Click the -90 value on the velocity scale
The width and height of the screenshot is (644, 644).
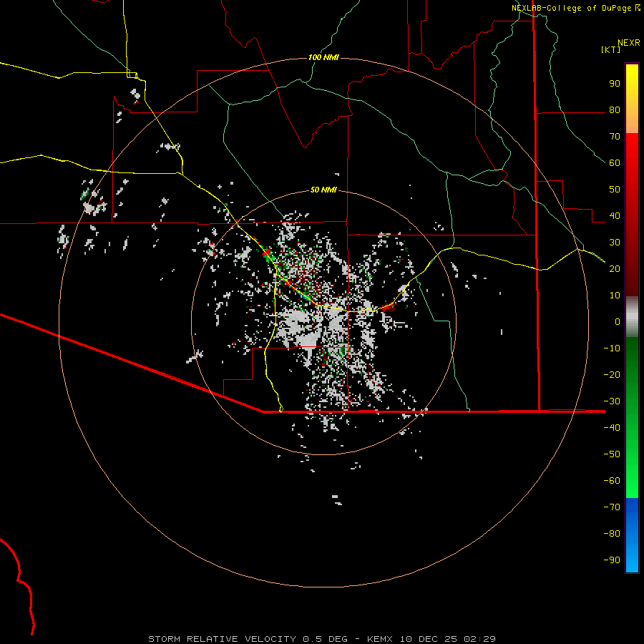(612, 560)
